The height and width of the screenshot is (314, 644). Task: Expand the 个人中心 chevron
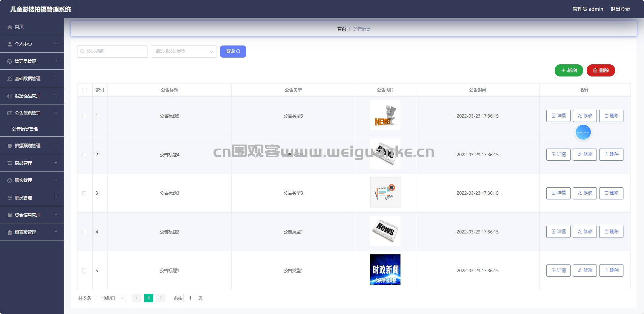click(56, 43)
